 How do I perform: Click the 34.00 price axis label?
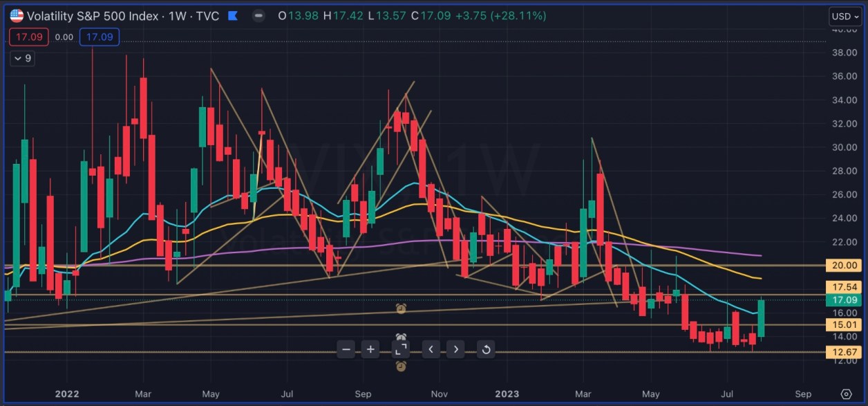click(x=845, y=99)
